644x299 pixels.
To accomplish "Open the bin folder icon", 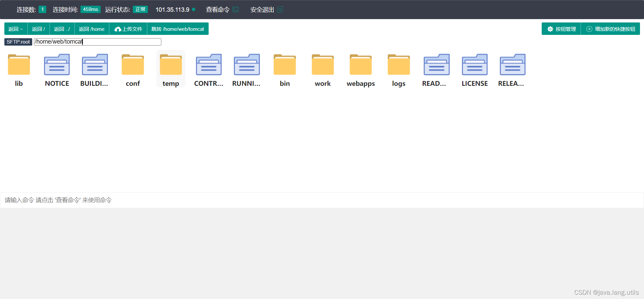I will click(285, 64).
